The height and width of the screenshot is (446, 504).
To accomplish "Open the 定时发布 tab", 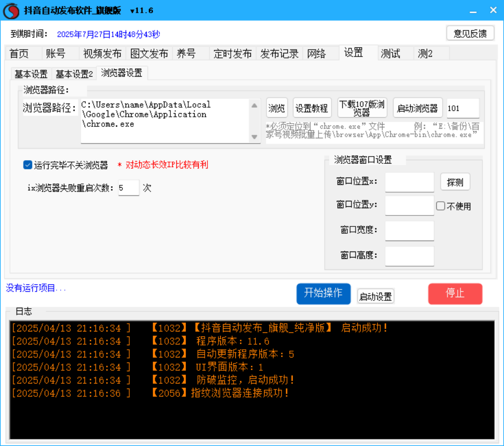I will click(233, 53).
